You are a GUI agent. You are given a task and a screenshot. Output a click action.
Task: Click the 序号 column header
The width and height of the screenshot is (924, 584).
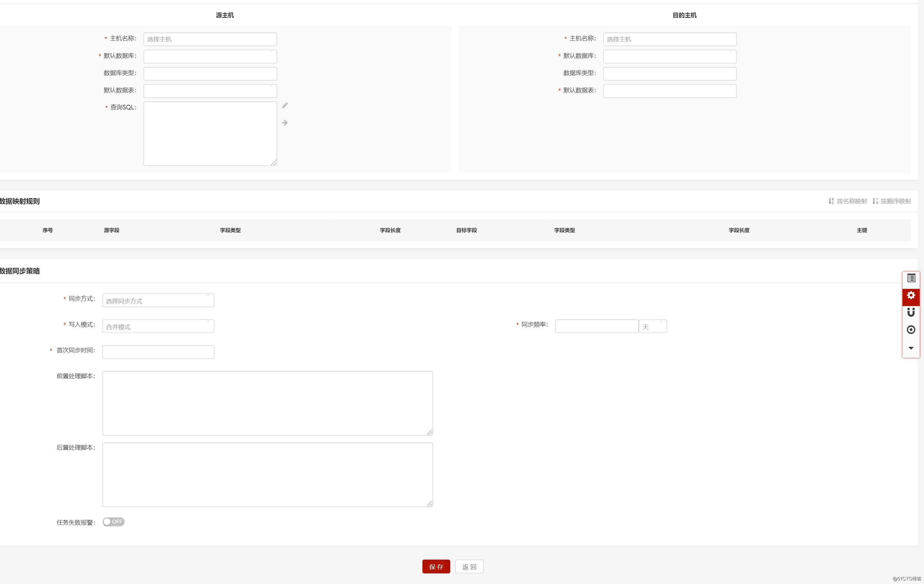(x=48, y=230)
